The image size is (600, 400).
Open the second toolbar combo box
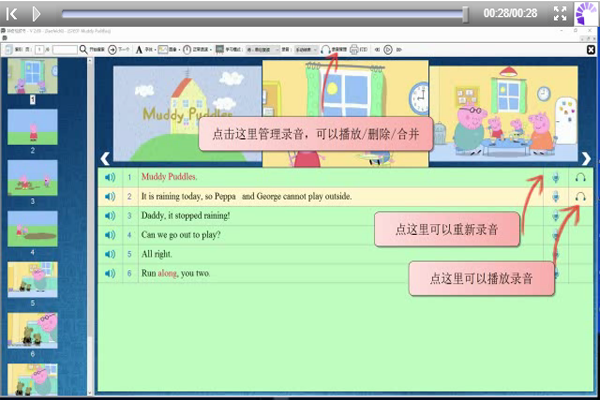tap(306, 50)
